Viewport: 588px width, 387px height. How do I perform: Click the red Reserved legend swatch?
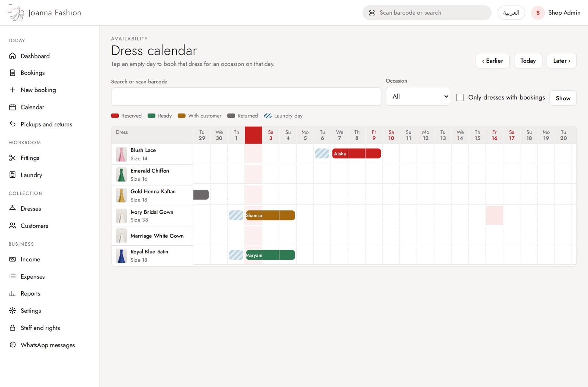tap(115, 116)
